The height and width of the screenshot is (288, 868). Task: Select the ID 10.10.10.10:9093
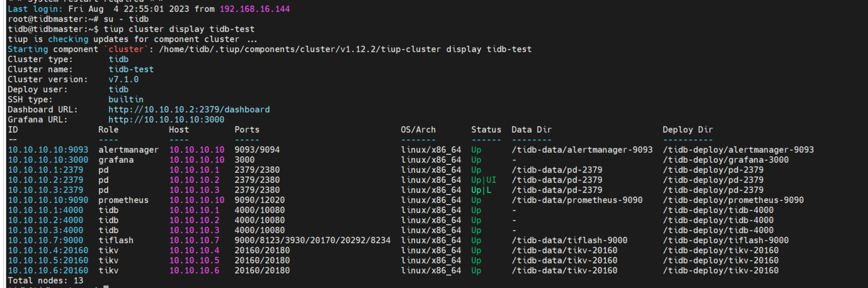[x=48, y=150]
